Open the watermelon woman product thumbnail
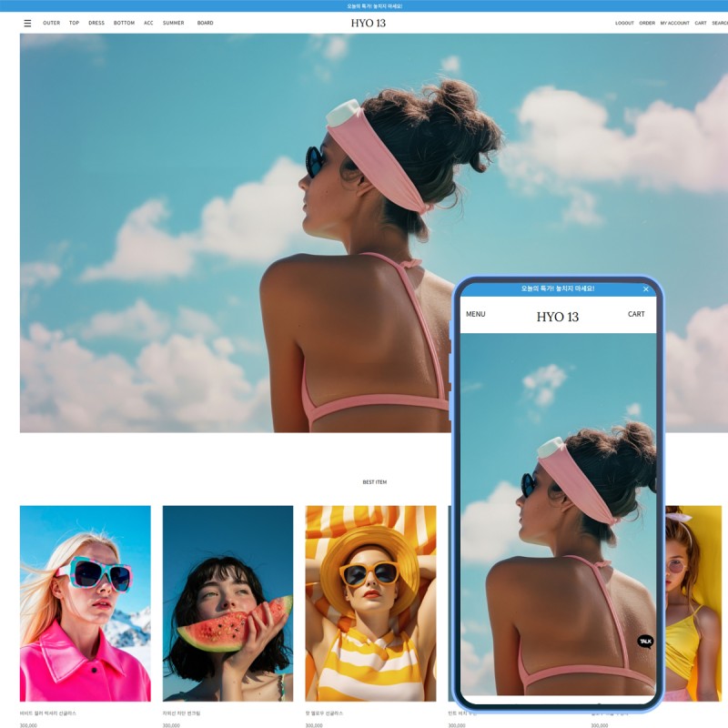This screenshot has width=728, height=728. tap(227, 603)
